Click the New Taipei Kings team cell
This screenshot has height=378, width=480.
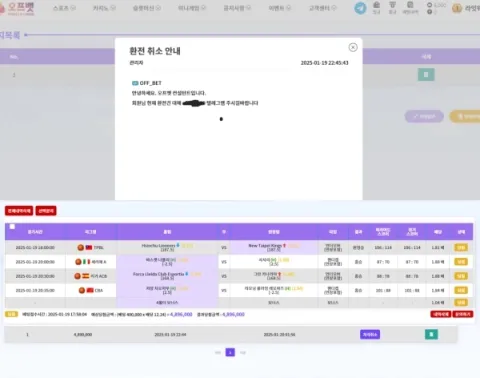[x=273, y=248]
